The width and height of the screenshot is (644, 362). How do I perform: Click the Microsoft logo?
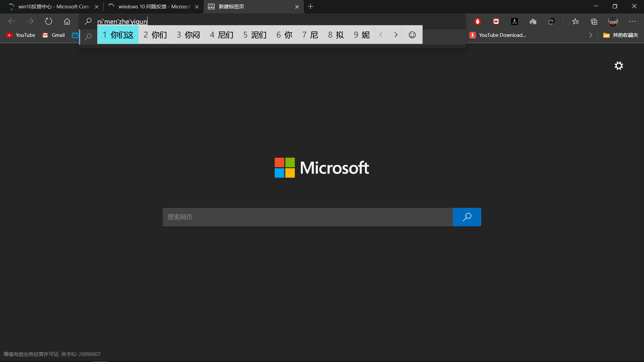(322, 168)
